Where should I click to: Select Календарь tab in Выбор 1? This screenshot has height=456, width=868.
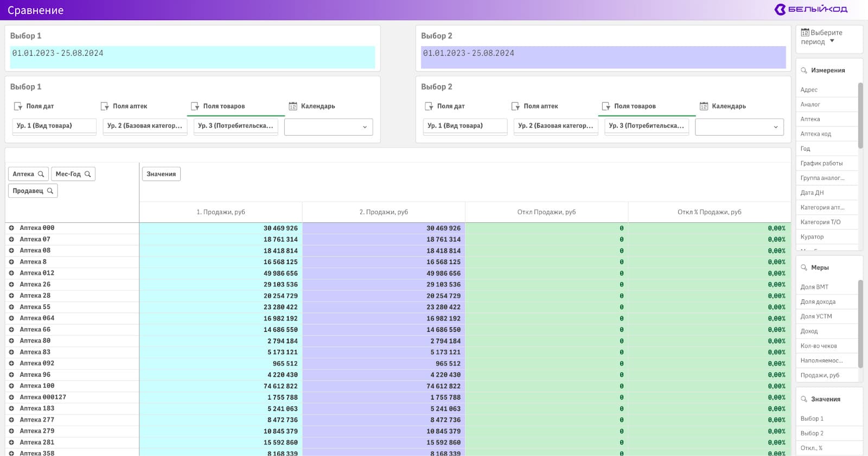312,106
